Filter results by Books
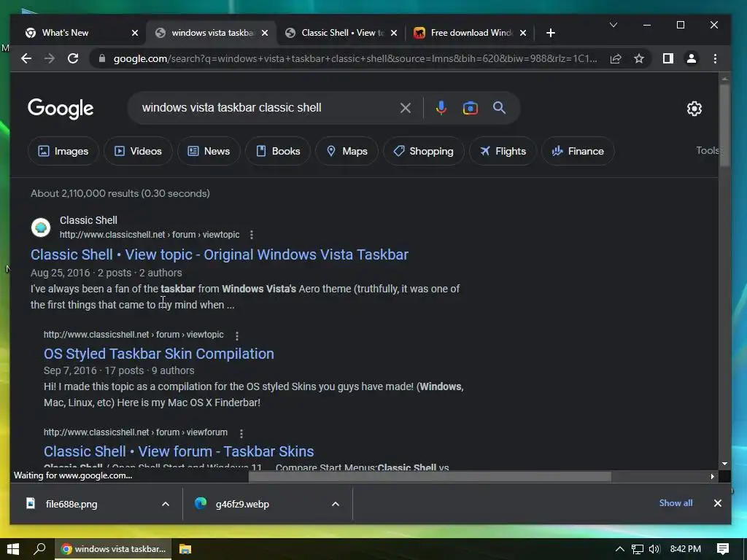This screenshot has width=747, height=560. (278, 151)
